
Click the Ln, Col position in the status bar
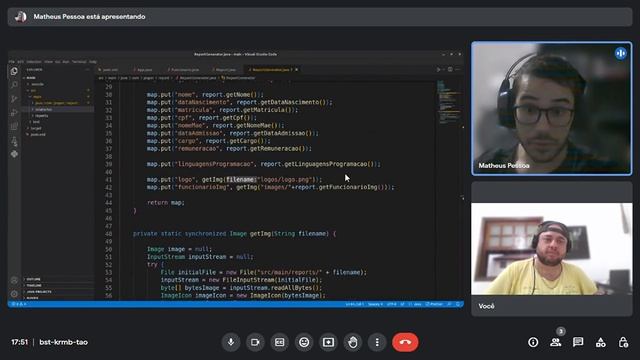pyautogui.click(x=354, y=304)
